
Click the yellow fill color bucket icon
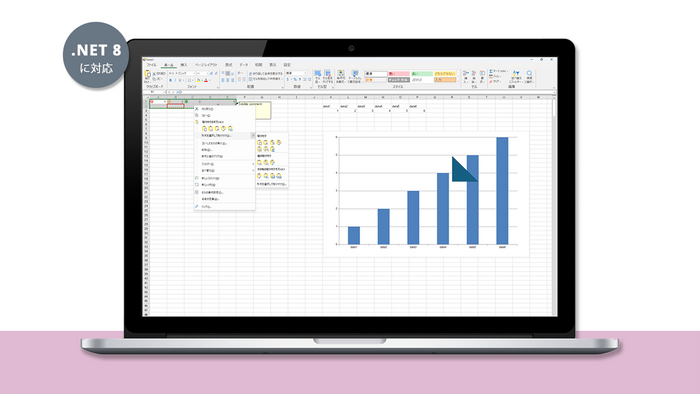(199, 80)
